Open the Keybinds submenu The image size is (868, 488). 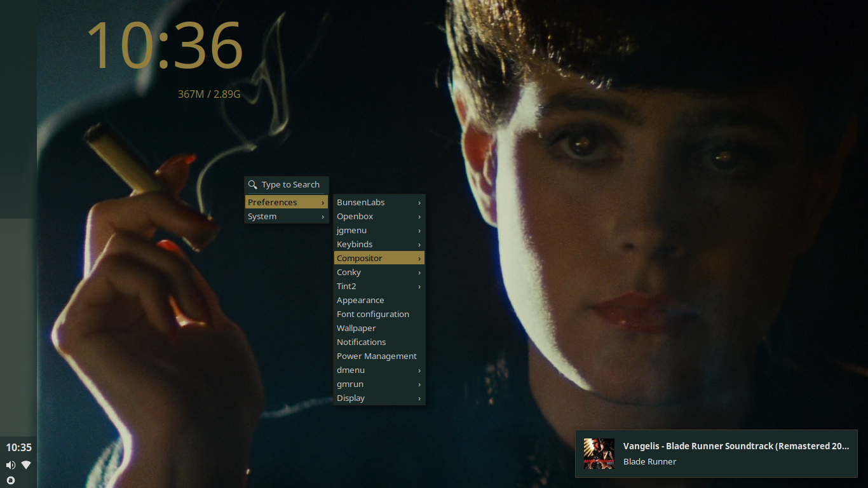(x=379, y=244)
